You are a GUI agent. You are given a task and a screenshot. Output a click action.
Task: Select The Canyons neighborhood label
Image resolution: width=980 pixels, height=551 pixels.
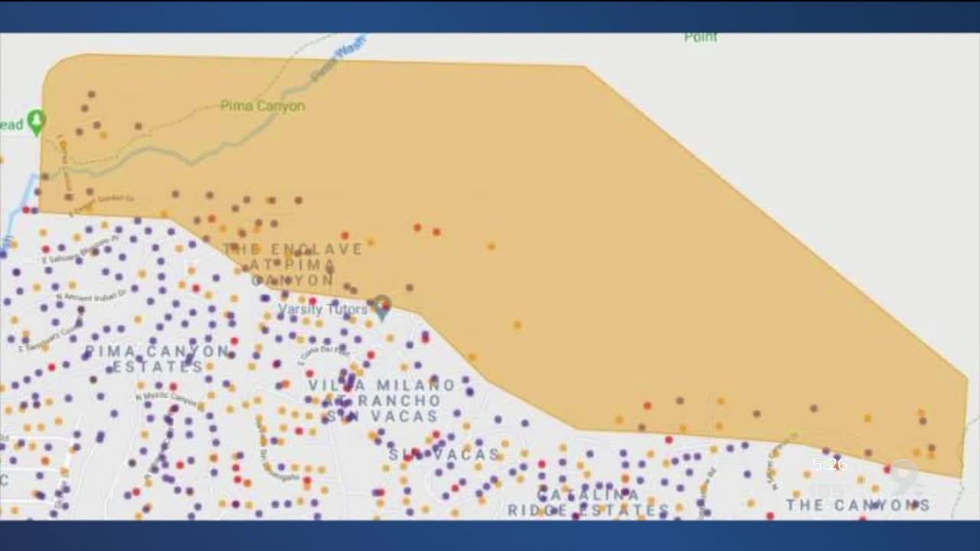857,505
